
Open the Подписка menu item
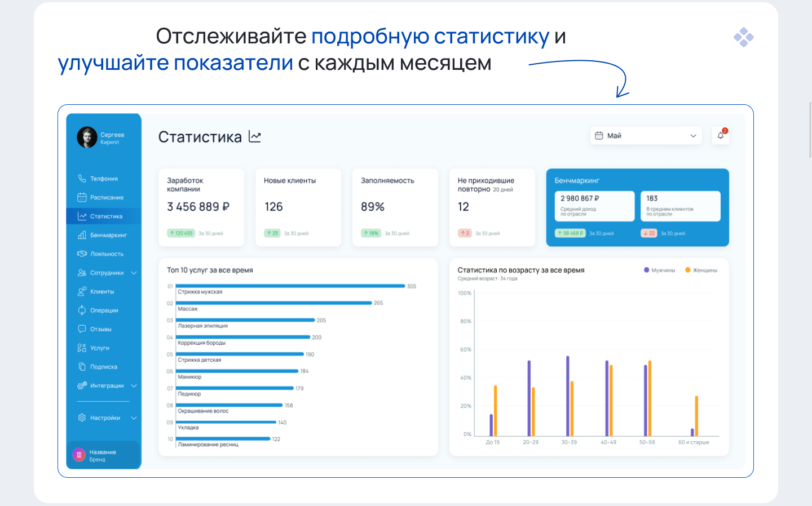tap(104, 366)
